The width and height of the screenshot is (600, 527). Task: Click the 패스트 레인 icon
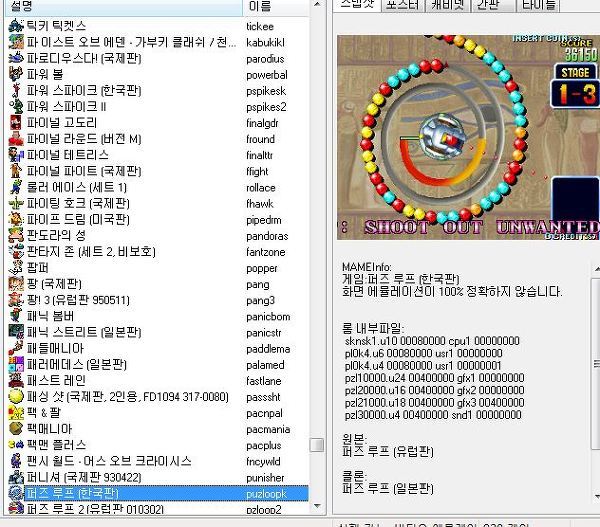point(16,380)
